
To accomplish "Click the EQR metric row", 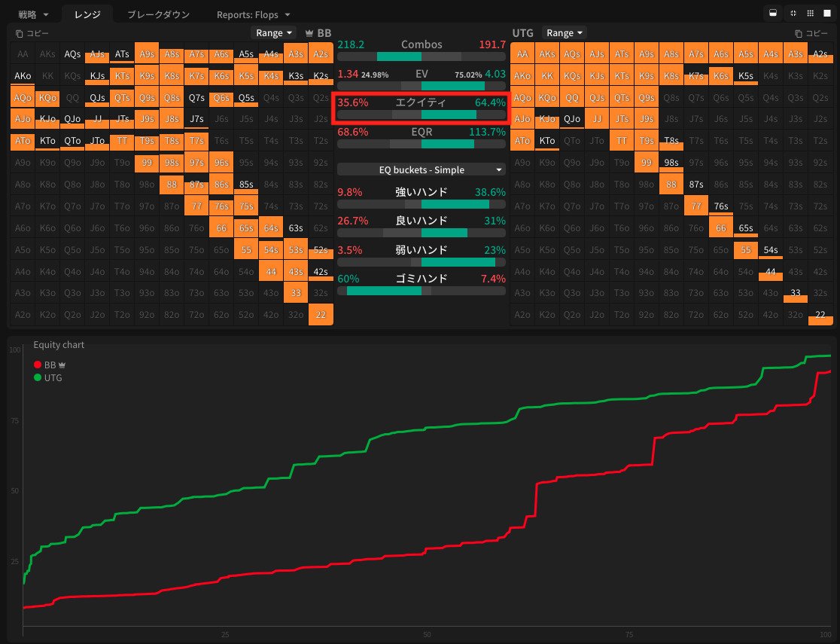I will tap(421, 138).
